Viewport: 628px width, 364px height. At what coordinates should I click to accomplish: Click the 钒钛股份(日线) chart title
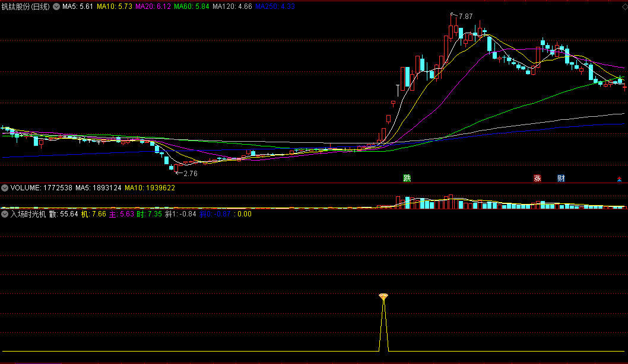26,7
